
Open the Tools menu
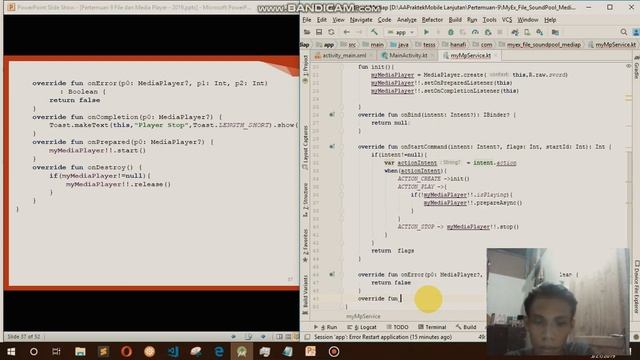pyautogui.click(x=489, y=20)
